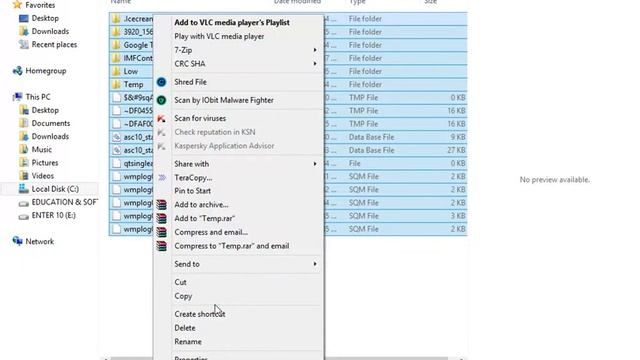
Task: Select Add to archive... entry
Action: click(201, 205)
